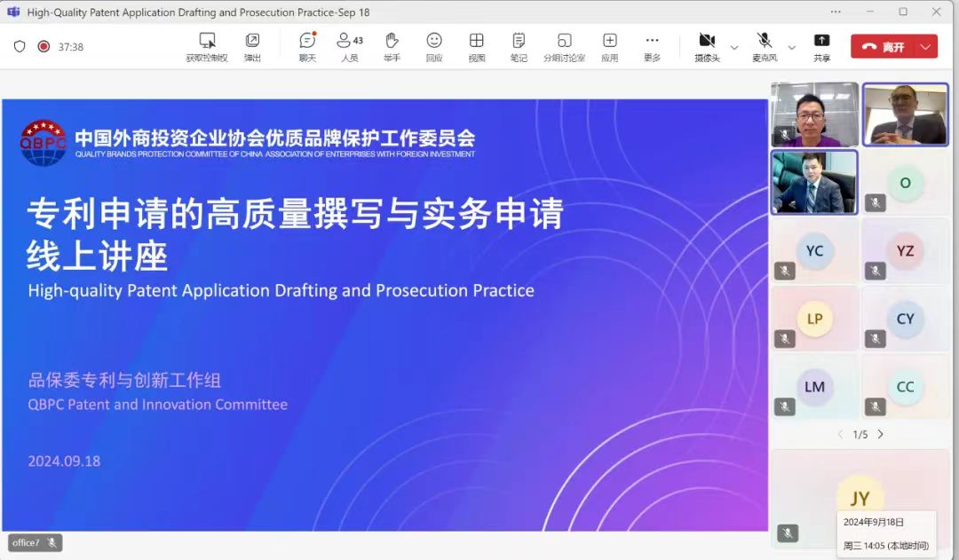Click the 中国外商投资企业协会优质品牌保护工作委员会 header
The image size is (959, 560).
275,138
